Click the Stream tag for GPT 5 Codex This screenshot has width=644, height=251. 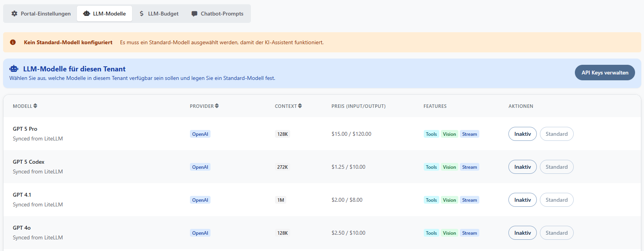(470, 167)
